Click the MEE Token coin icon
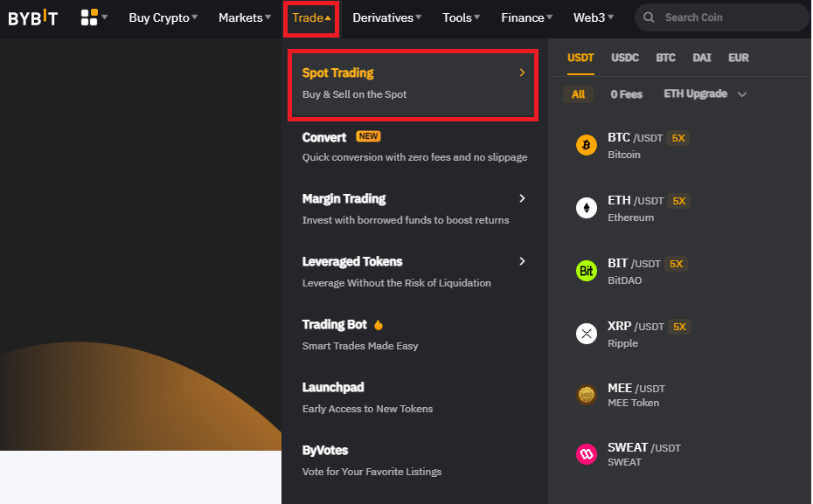The image size is (813, 504). coord(587,396)
